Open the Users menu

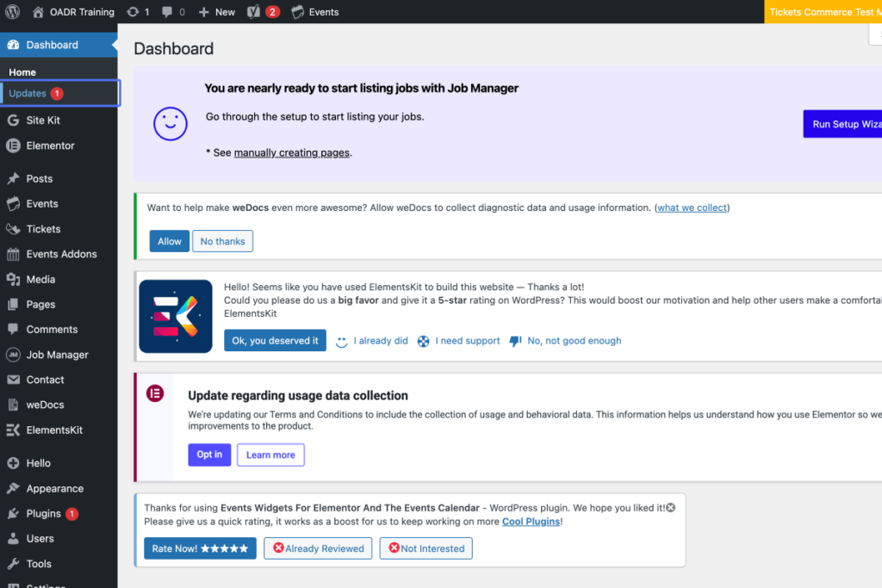pyautogui.click(x=40, y=539)
